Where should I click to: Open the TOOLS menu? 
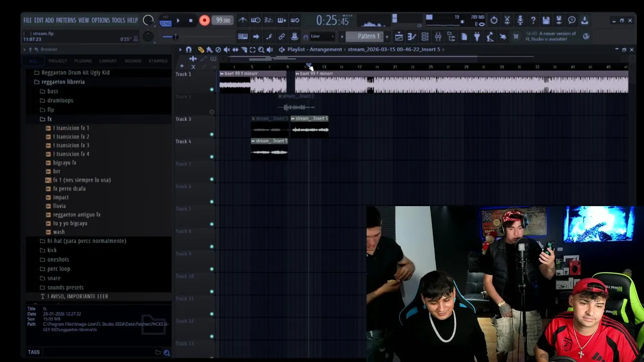tap(118, 20)
